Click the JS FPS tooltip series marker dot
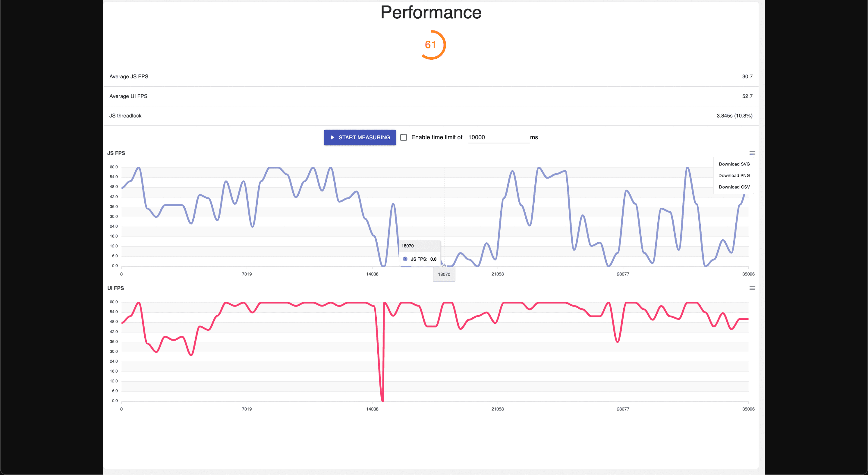 (x=405, y=259)
